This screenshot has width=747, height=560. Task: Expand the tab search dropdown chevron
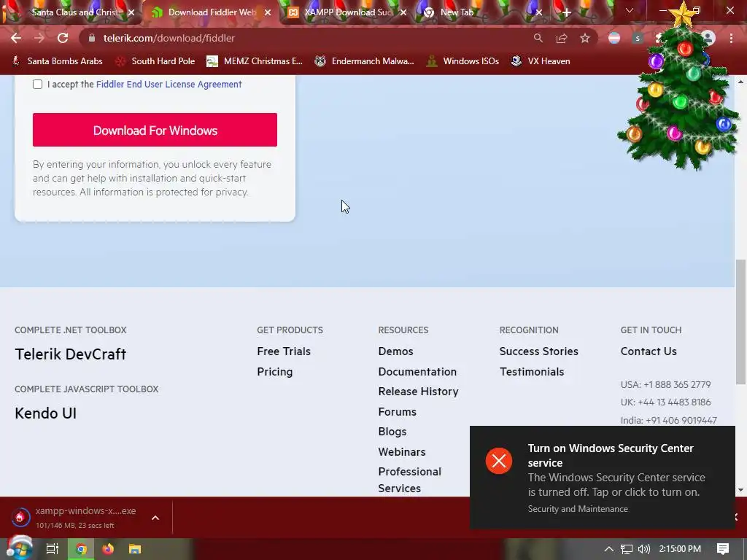point(630,10)
